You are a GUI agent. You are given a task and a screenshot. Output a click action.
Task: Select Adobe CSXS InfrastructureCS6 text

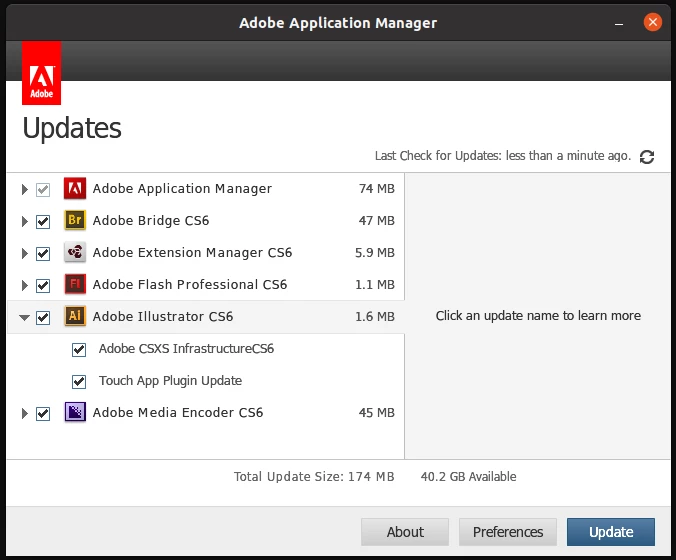pyautogui.click(x=186, y=349)
